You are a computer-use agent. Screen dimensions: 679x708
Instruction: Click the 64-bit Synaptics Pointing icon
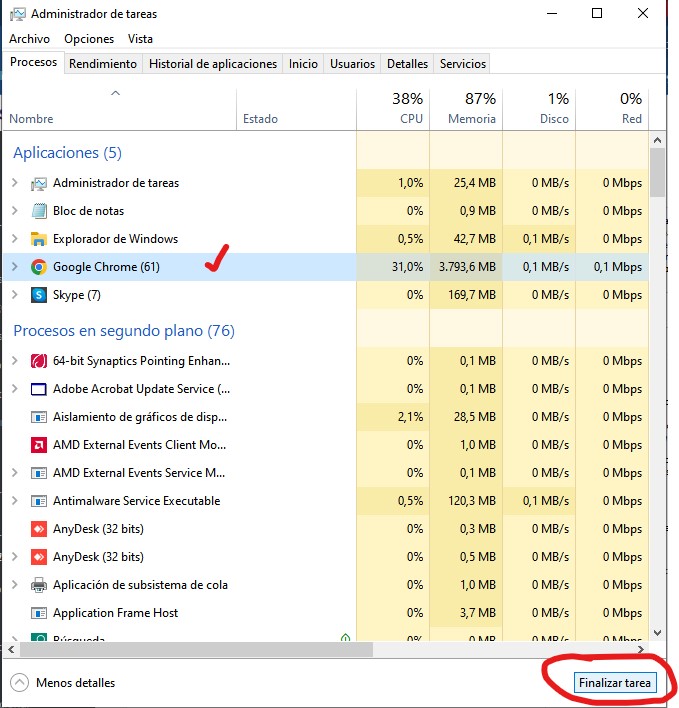coord(39,361)
